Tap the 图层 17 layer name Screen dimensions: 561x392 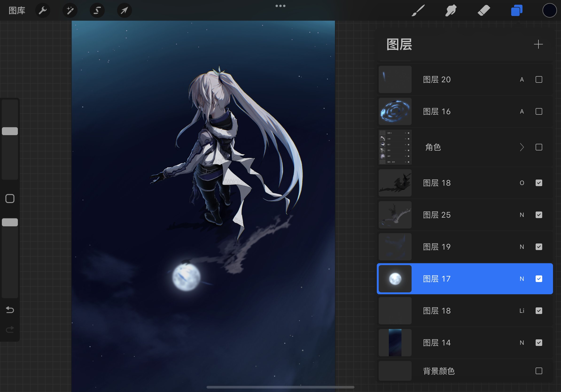[437, 279]
